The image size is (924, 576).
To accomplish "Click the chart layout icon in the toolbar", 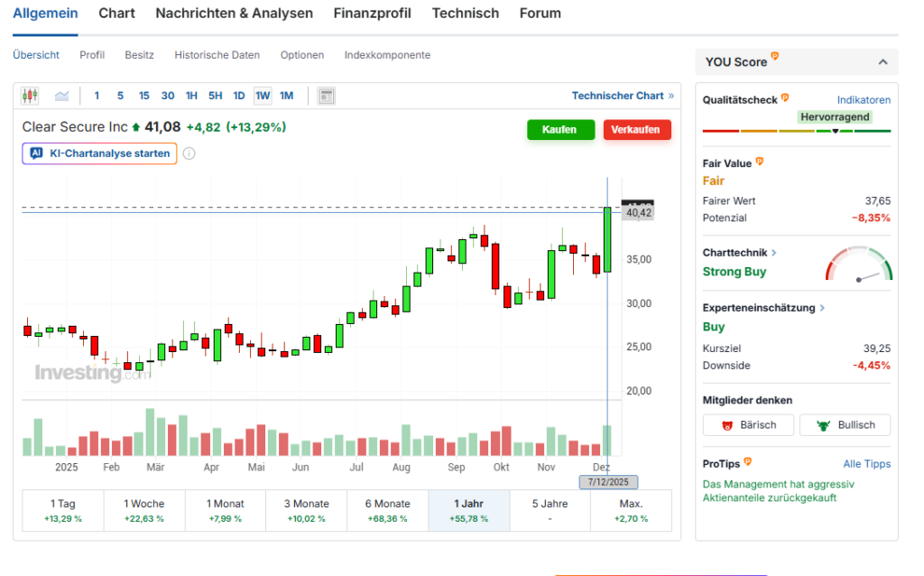I will (327, 96).
